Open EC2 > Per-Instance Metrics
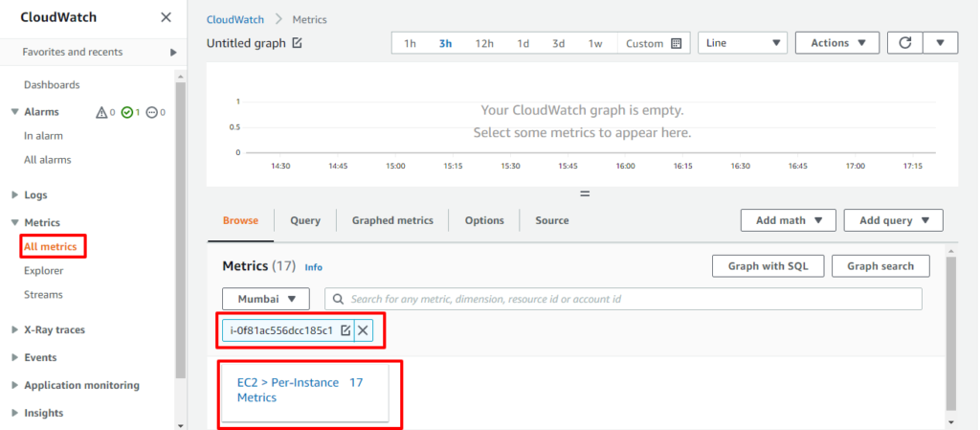 [287, 390]
